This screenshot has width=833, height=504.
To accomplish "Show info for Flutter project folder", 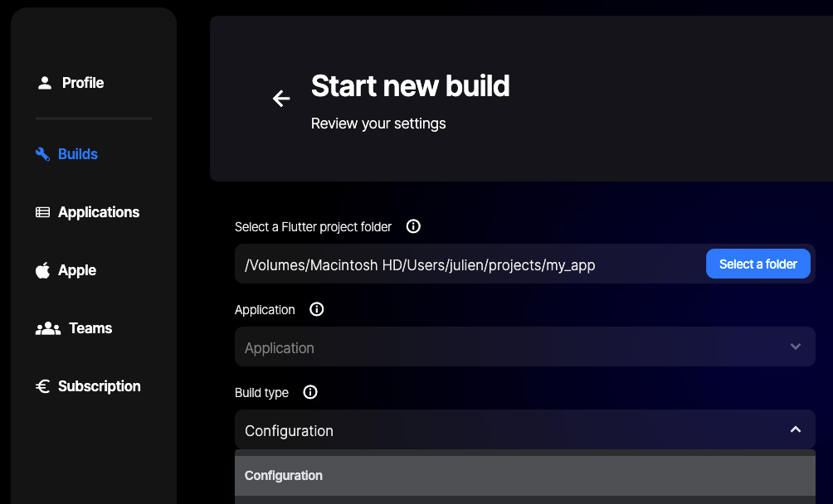I will (x=413, y=226).
